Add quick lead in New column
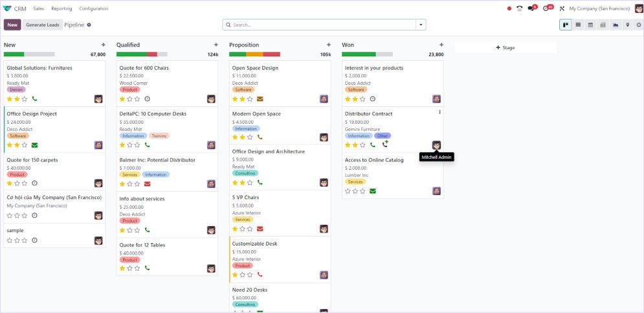 pos(103,45)
